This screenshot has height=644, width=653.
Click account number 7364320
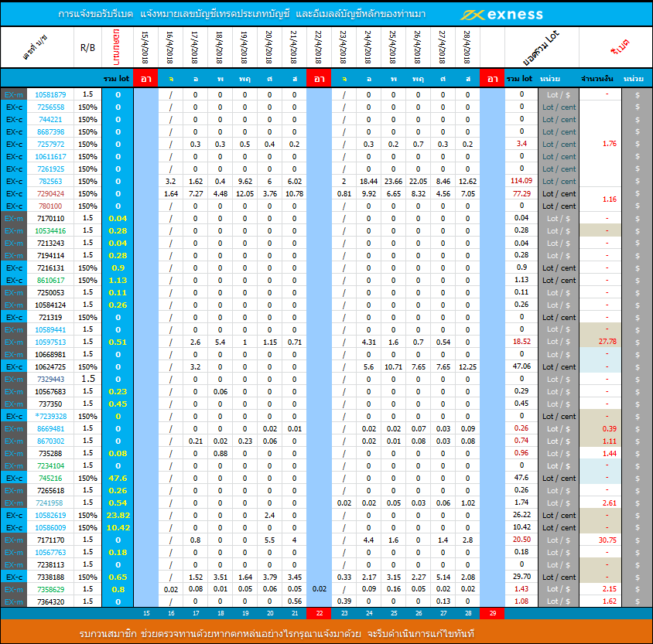50,602
